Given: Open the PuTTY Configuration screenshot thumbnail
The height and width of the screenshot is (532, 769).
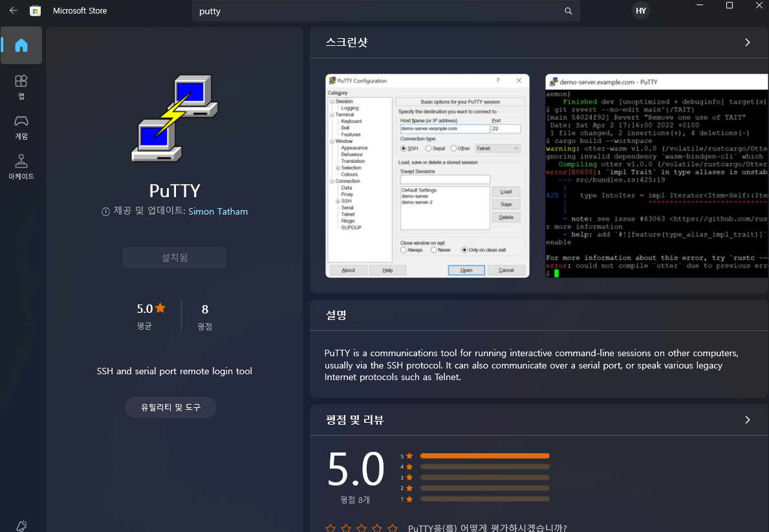Looking at the screenshot, I should click(x=428, y=176).
